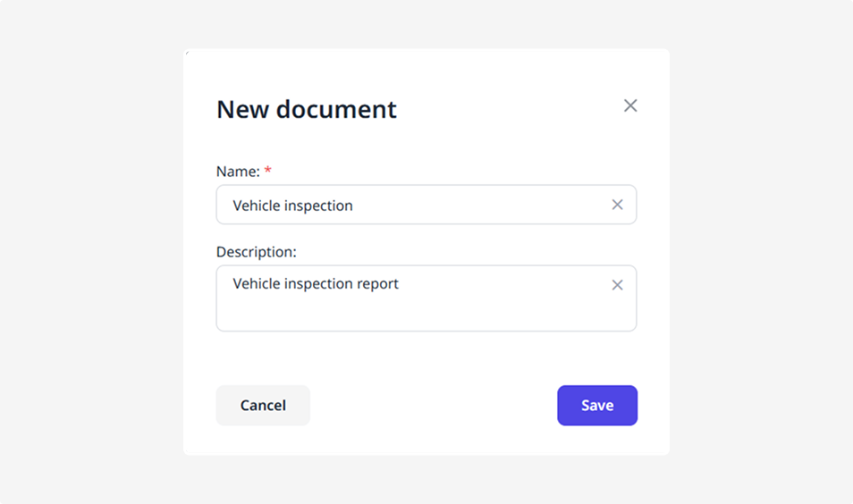The width and height of the screenshot is (853, 504).
Task: Clear the Description field text
Action: click(617, 285)
